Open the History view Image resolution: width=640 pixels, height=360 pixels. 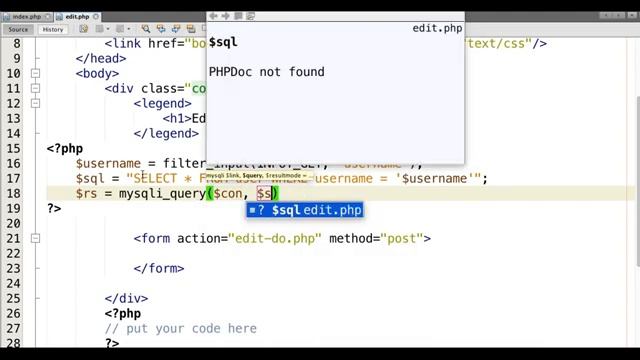coord(53,29)
